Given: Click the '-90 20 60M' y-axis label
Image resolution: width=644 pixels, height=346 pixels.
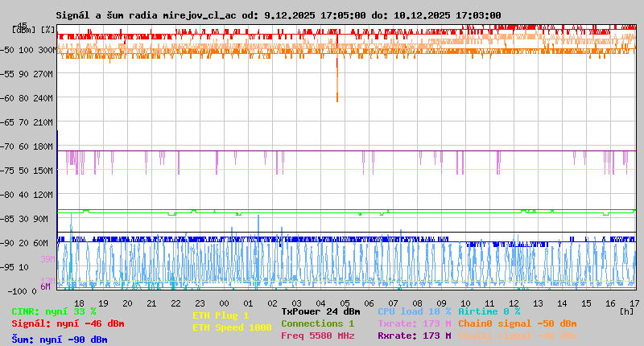Looking at the screenshot, I should click(x=24, y=243).
